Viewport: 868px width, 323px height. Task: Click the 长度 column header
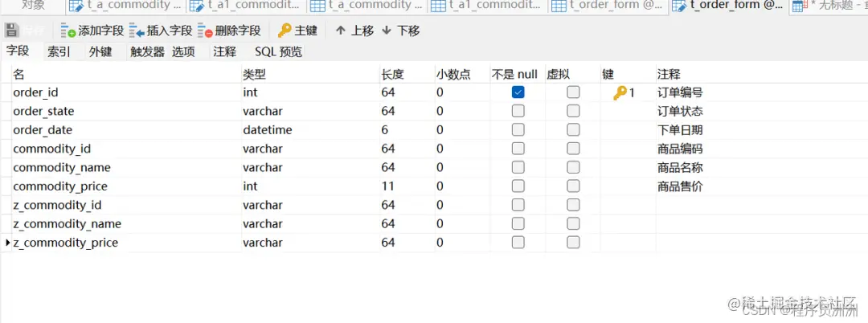tap(407, 74)
